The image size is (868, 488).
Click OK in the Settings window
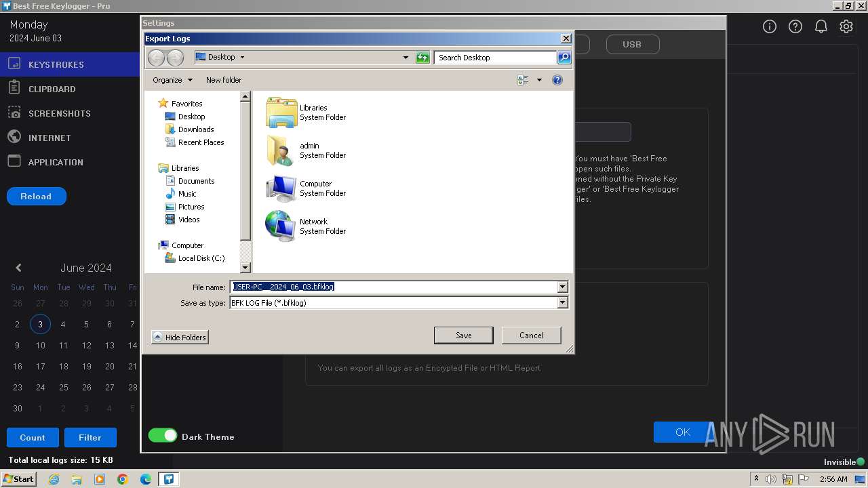click(x=683, y=432)
